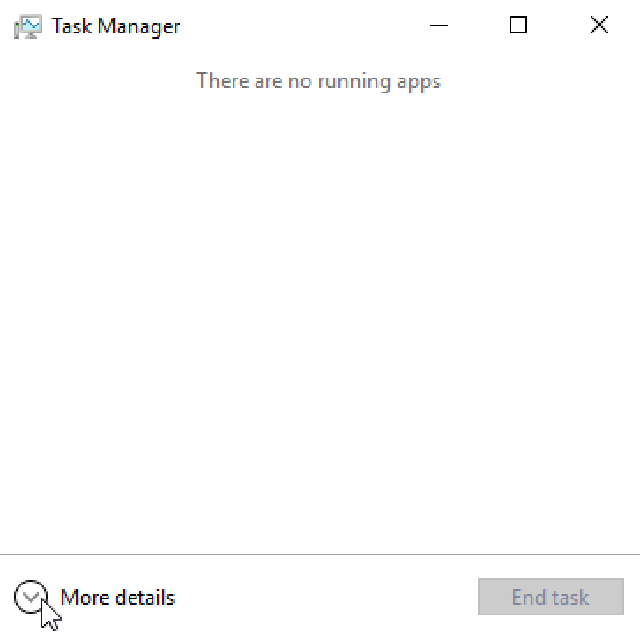Show full details using the circled down arrow
The image size is (640, 640).
[x=30, y=597]
